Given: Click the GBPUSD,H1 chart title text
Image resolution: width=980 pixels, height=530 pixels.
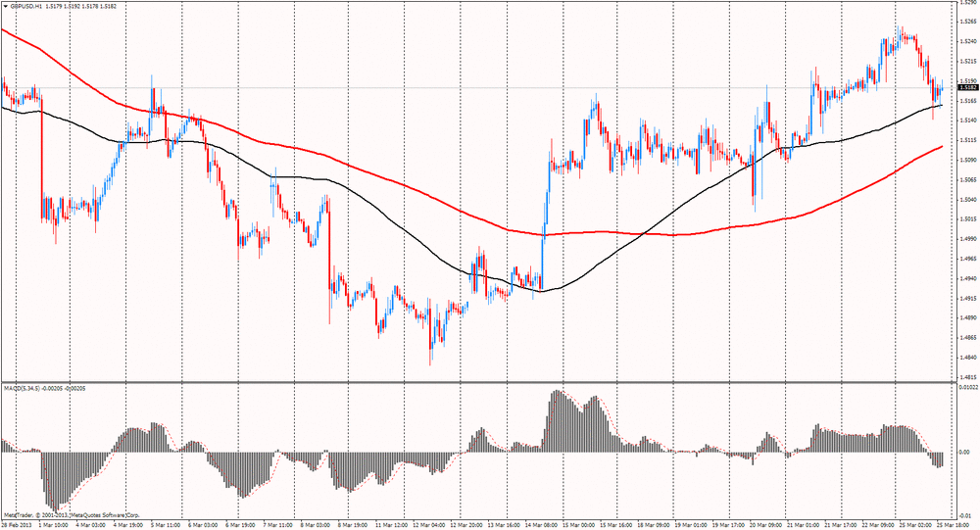Looking at the screenshot, I should tap(25, 6).
